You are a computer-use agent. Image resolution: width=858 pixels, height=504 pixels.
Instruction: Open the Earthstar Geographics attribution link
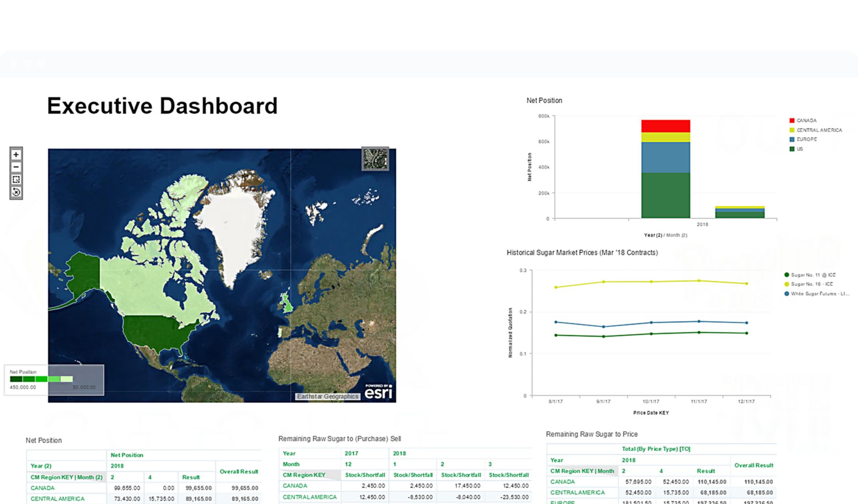pos(327,396)
